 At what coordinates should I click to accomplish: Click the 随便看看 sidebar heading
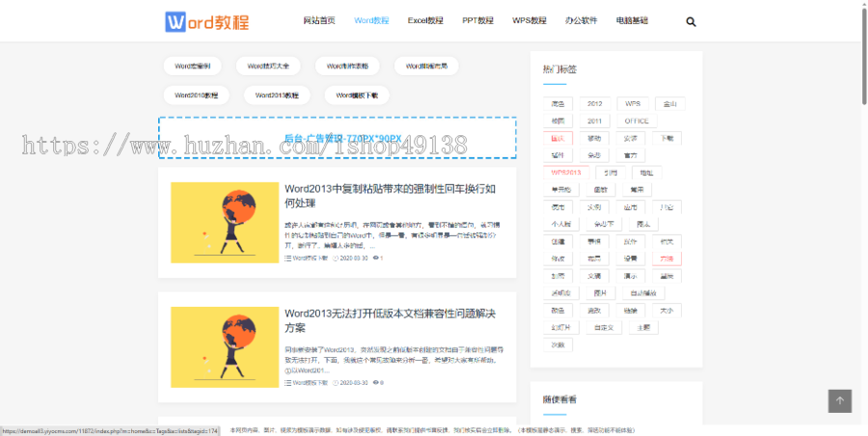pos(559,399)
